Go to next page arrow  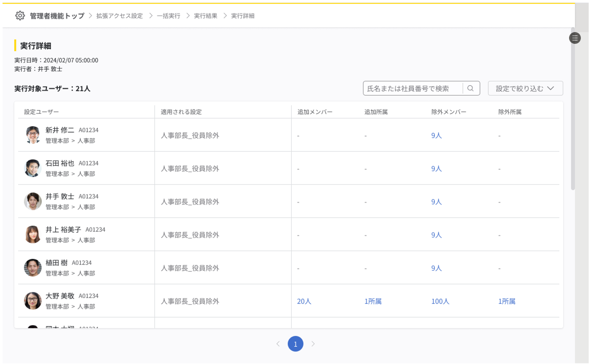coord(313,344)
